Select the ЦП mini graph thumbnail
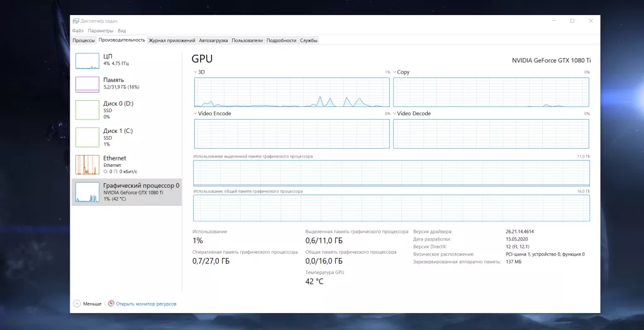The image size is (644, 330). pyautogui.click(x=87, y=61)
